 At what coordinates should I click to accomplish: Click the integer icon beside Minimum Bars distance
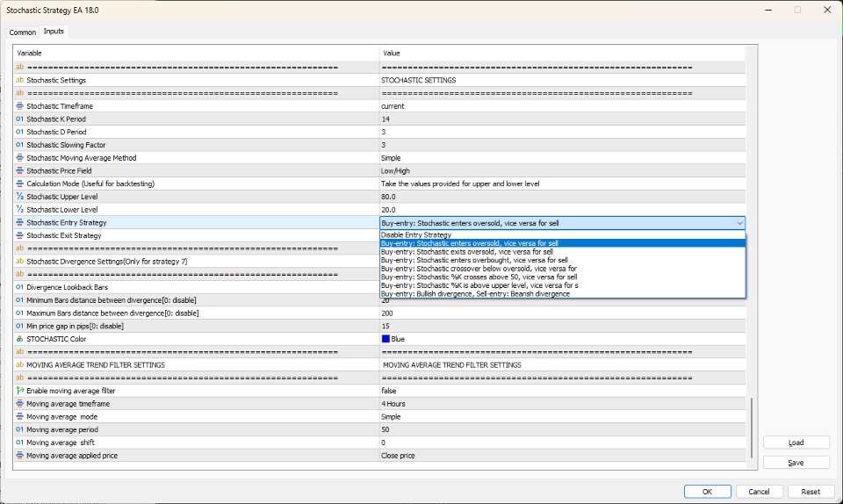20,299
